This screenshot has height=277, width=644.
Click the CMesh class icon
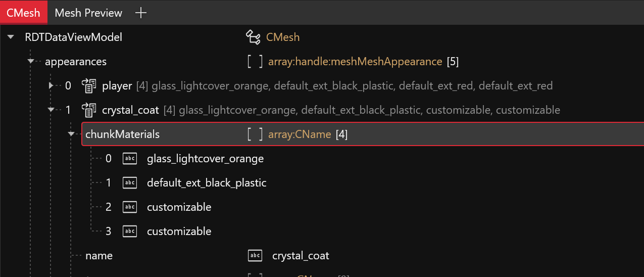click(253, 37)
